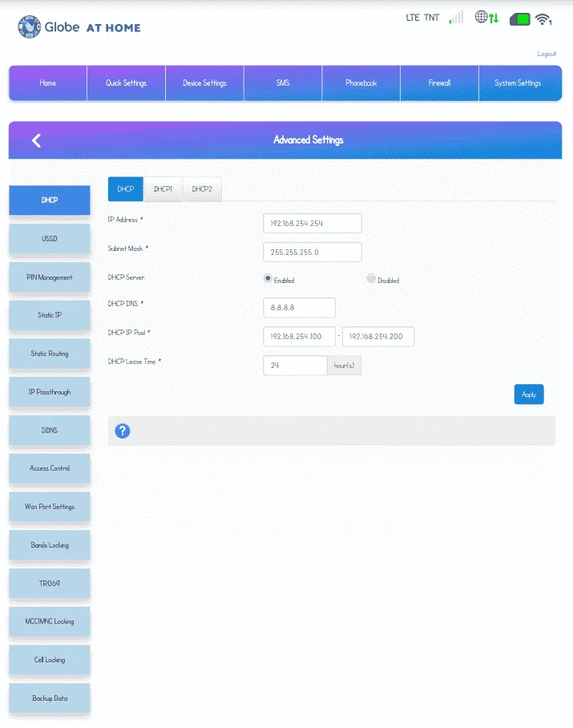This screenshot has height=728, width=573.
Task: Select the Disabled DHCP Server option
Action: (371, 278)
